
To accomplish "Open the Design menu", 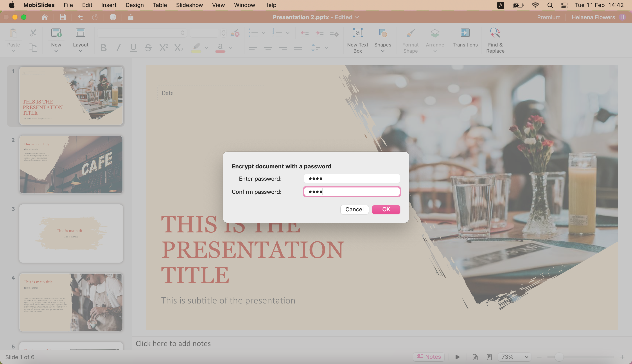I will [x=135, y=5].
